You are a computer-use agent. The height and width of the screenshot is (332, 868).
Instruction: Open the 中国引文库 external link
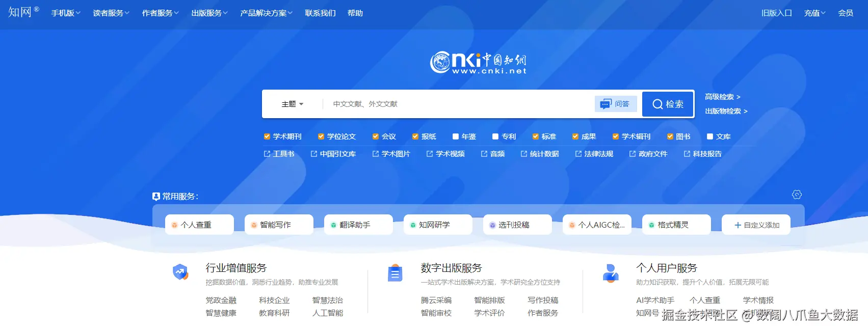(x=333, y=154)
